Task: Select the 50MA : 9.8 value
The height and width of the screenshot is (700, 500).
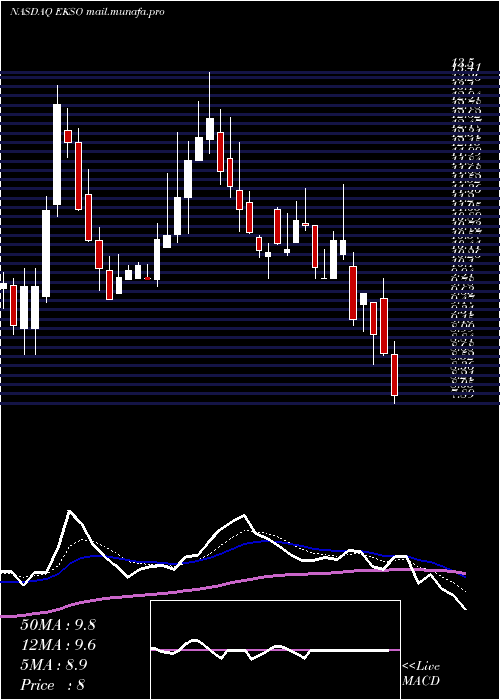Action: [x=58, y=625]
